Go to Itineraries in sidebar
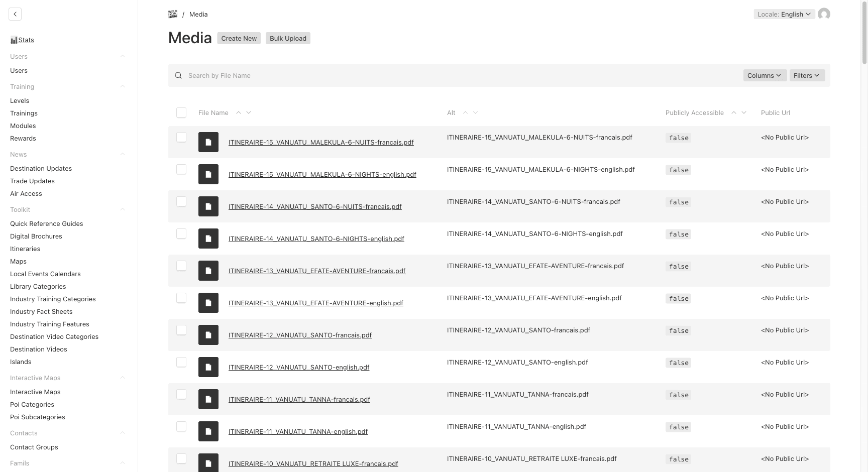 [x=25, y=249]
